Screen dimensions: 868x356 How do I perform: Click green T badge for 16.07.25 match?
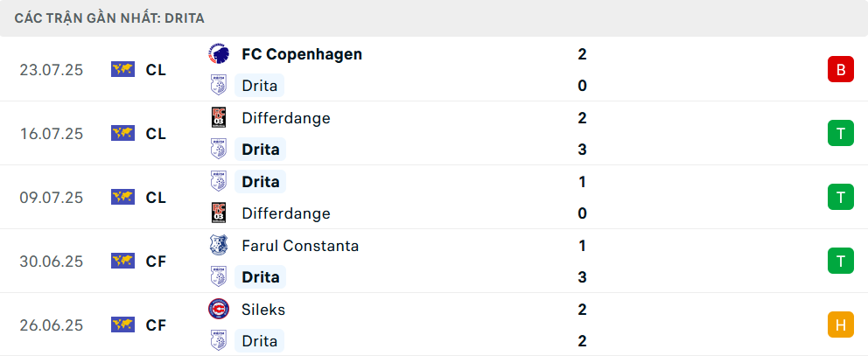tap(840, 134)
